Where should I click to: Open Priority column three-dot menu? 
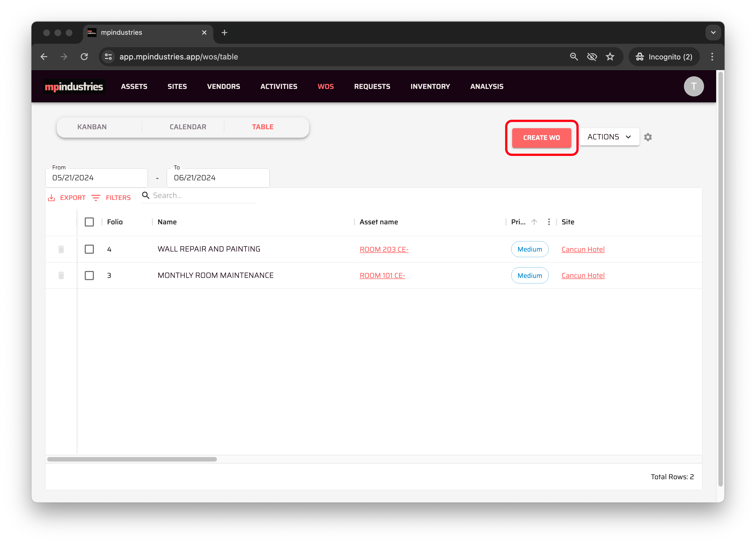click(x=549, y=222)
